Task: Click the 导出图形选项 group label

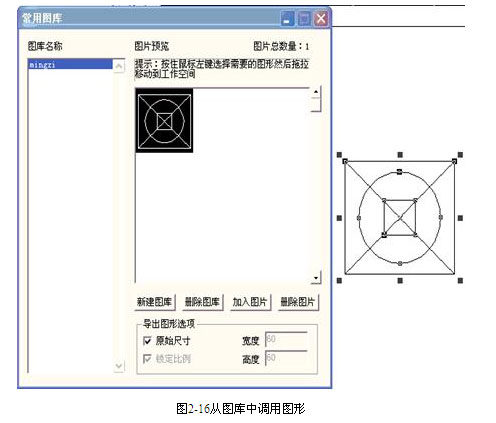Action: point(169,323)
